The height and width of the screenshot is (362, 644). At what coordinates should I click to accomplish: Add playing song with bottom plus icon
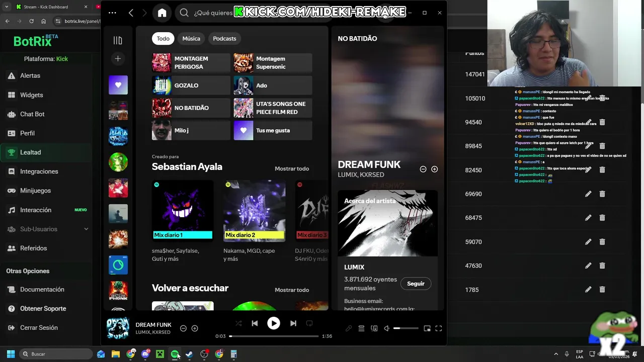195,328
